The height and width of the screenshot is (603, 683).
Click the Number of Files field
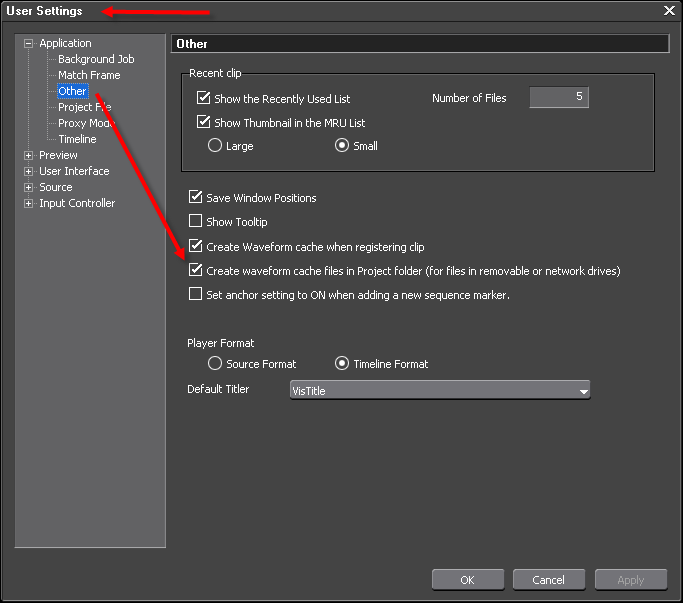558,97
